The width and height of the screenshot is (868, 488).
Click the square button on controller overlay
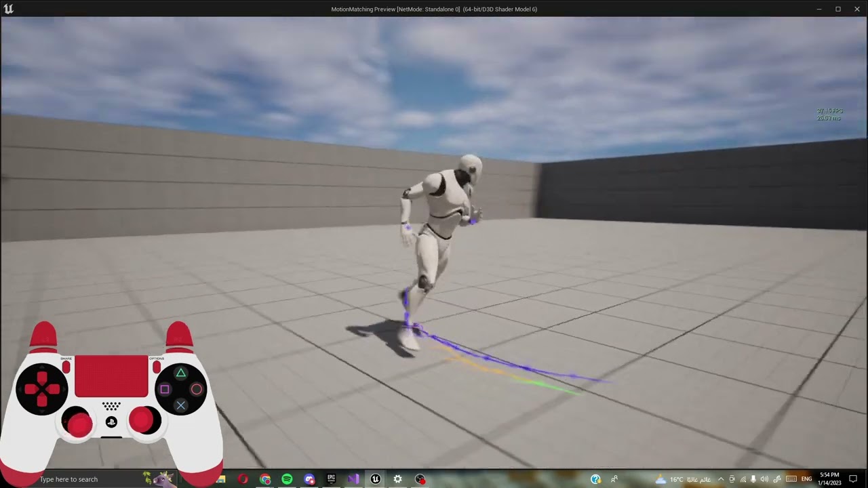[x=164, y=389]
